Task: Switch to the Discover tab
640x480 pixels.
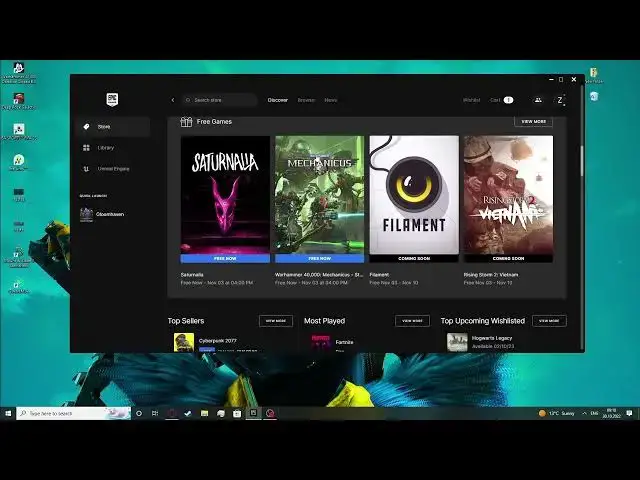Action: [x=278, y=100]
